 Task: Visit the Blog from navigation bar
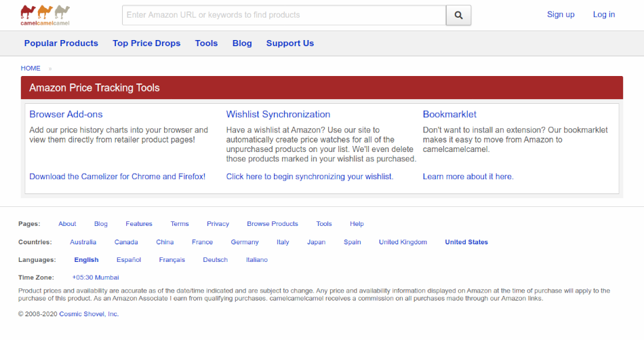click(242, 43)
